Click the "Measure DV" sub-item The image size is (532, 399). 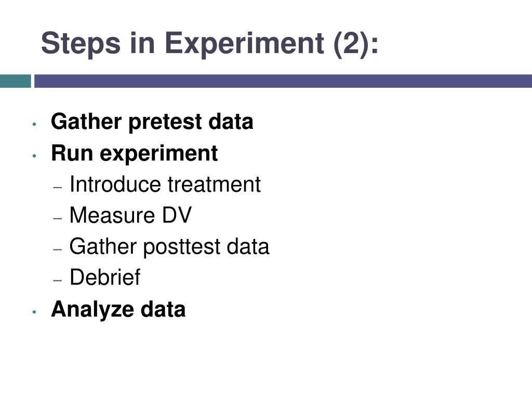coord(130,216)
